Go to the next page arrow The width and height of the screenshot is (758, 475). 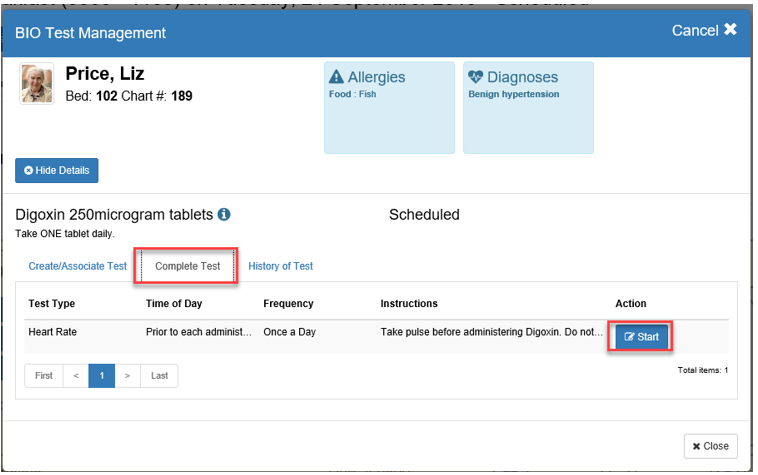(x=127, y=376)
